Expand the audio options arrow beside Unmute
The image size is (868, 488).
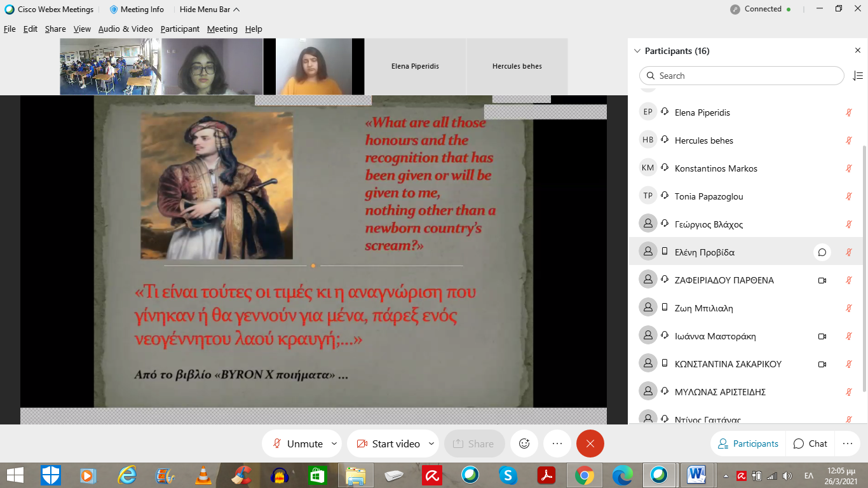click(x=334, y=444)
